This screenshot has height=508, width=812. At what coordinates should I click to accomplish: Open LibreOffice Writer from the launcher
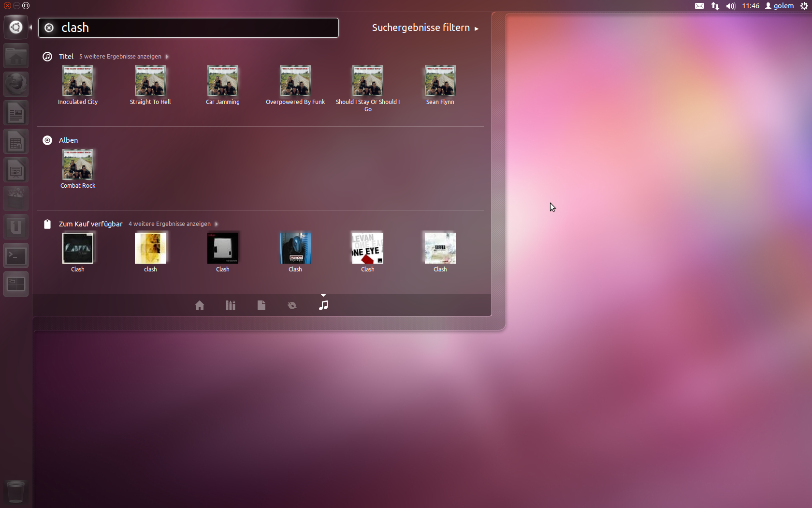click(x=16, y=113)
